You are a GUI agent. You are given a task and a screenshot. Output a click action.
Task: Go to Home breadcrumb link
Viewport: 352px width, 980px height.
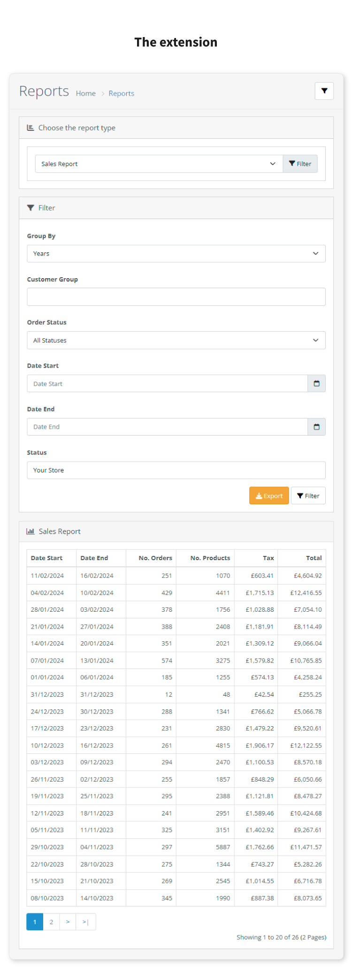[86, 93]
